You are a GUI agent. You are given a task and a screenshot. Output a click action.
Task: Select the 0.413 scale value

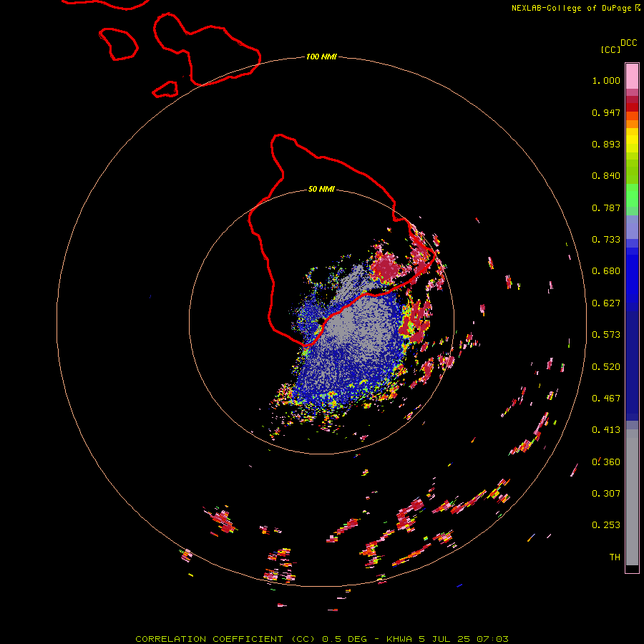(606, 430)
